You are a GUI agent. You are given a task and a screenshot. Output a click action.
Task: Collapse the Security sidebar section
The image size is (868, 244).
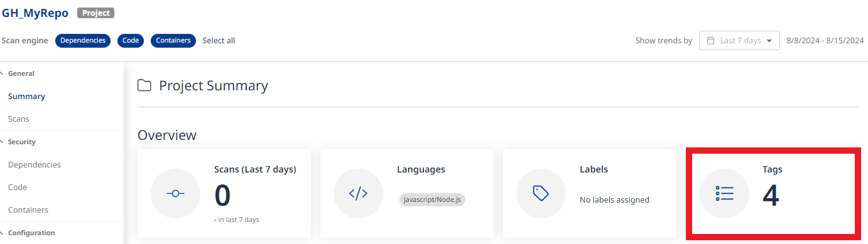(3, 142)
